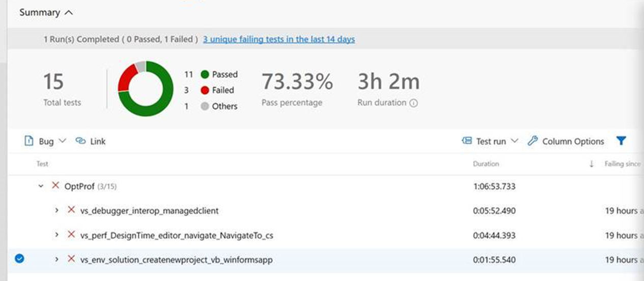Image resolution: width=644 pixels, height=281 pixels.
Task: Click the Link chain icon
Action: 80,141
